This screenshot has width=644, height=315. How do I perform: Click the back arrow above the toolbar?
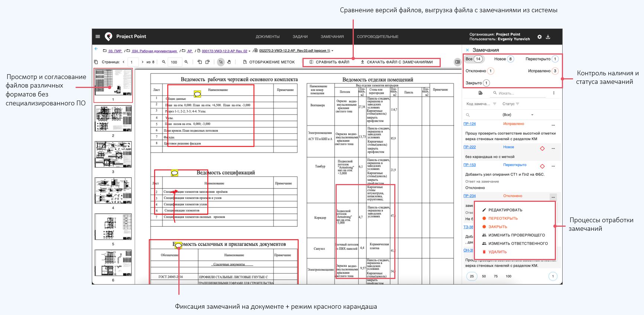96,49
